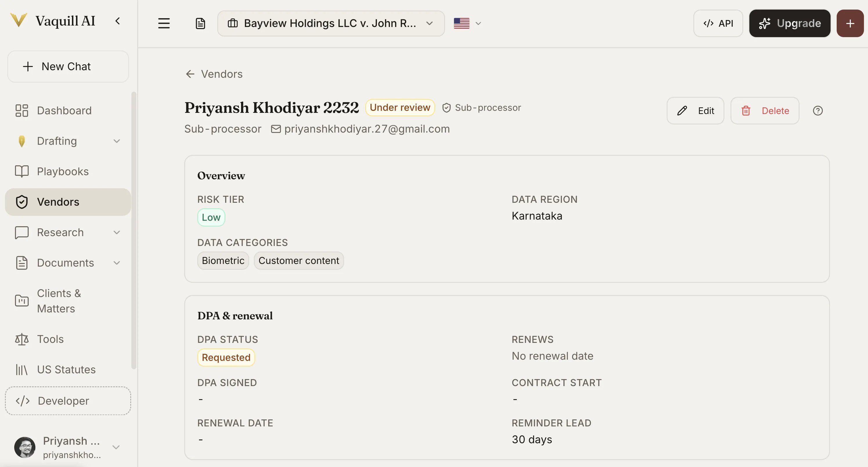Screen dimensions: 868x467
Task: Open Clients & Matters section
Action: pos(68,301)
